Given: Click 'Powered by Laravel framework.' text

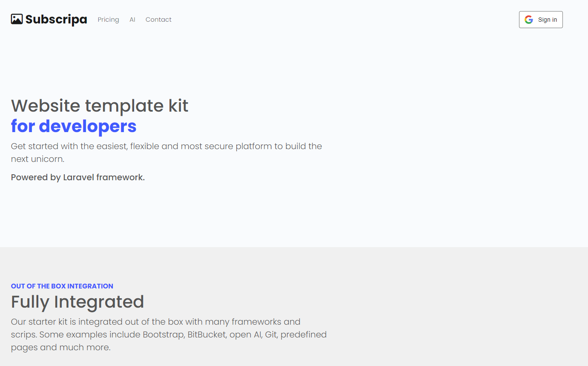Looking at the screenshot, I should [78, 177].
